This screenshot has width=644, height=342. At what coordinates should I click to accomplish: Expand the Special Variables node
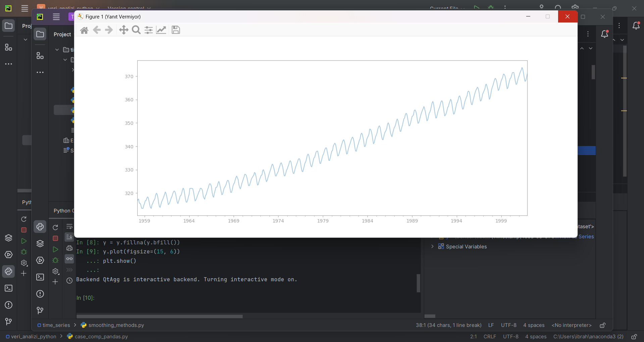pyautogui.click(x=432, y=246)
